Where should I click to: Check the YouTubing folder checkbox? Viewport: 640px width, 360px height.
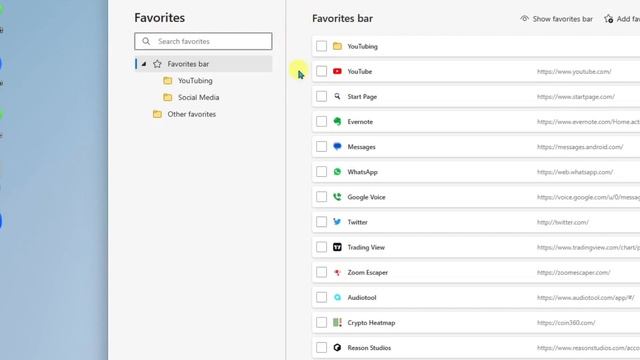click(322, 46)
